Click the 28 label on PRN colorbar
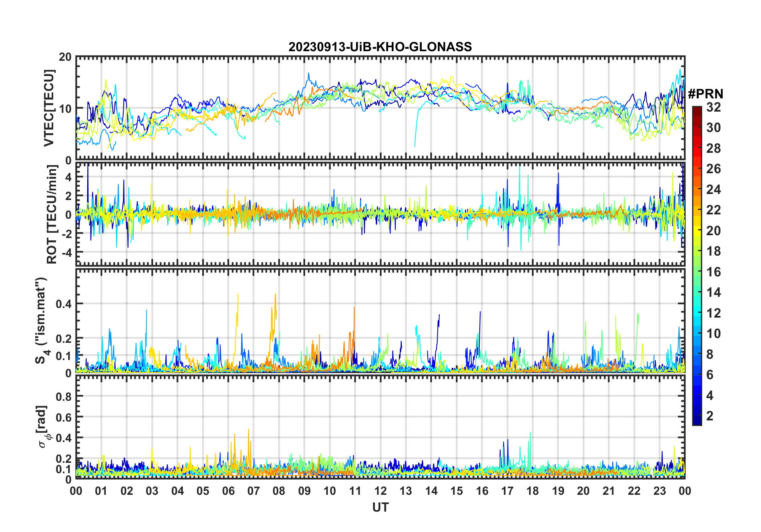This screenshot has width=761, height=532. [714, 148]
